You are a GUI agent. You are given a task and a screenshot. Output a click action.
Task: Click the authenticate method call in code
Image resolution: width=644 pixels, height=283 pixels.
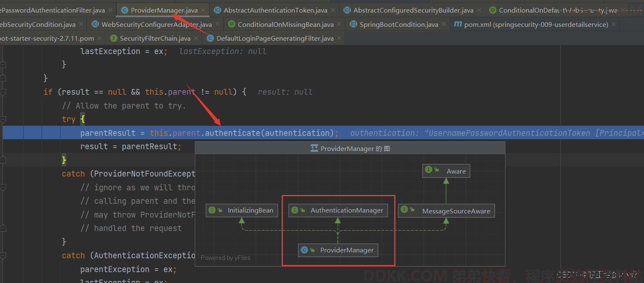[x=232, y=133]
